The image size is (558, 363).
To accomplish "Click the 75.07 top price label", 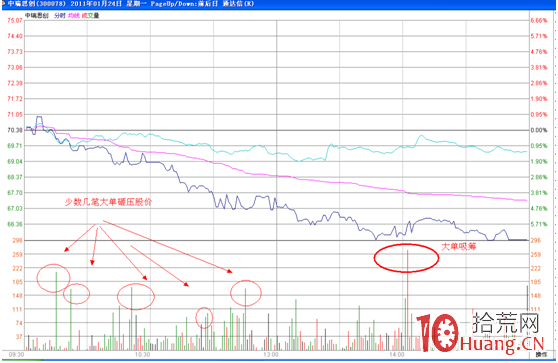I will (15, 21).
